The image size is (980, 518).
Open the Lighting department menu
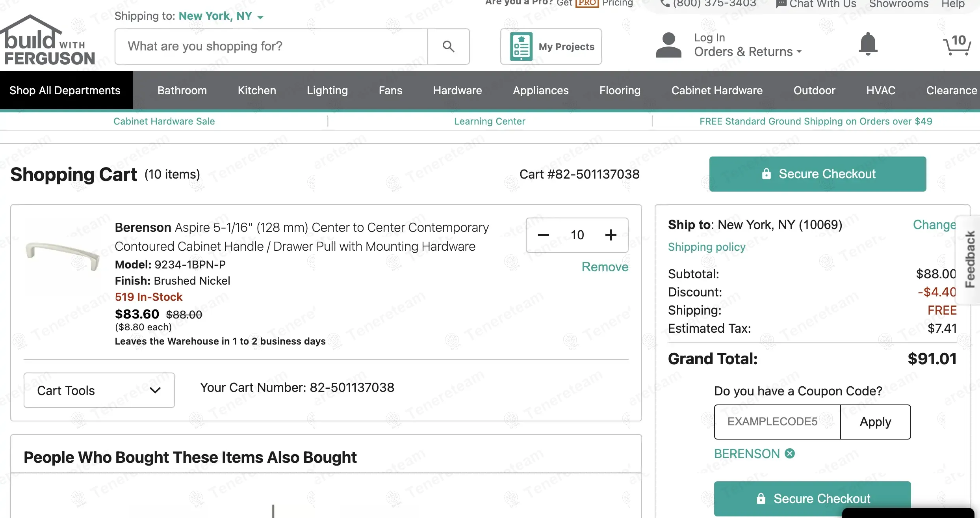327,90
